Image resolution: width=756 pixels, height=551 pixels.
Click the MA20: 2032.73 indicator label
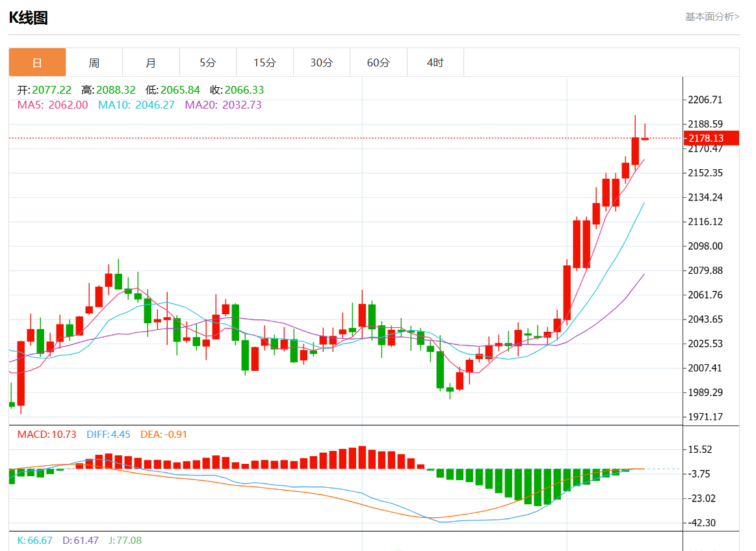coord(223,105)
